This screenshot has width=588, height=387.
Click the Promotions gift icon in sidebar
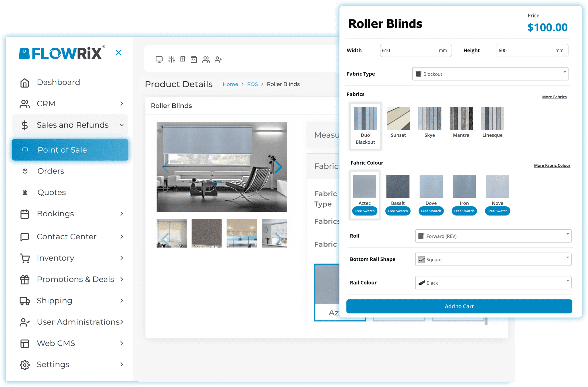click(x=25, y=279)
